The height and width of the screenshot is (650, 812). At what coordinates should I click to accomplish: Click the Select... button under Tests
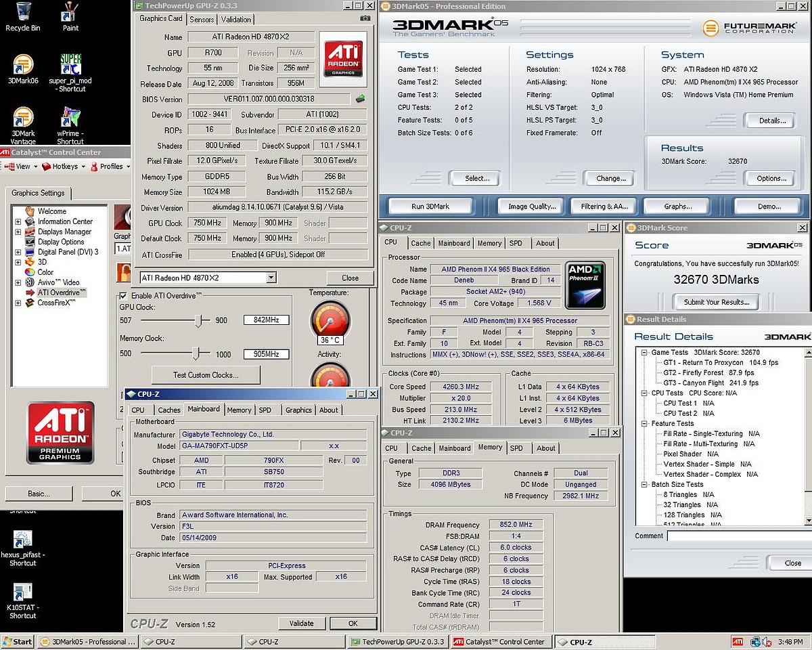tap(476, 179)
